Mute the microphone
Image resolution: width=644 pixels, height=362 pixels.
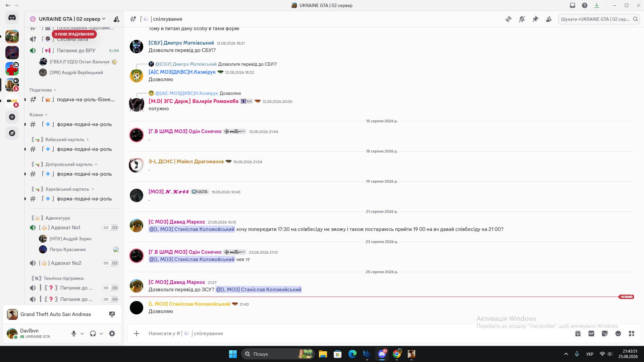click(x=74, y=334)
